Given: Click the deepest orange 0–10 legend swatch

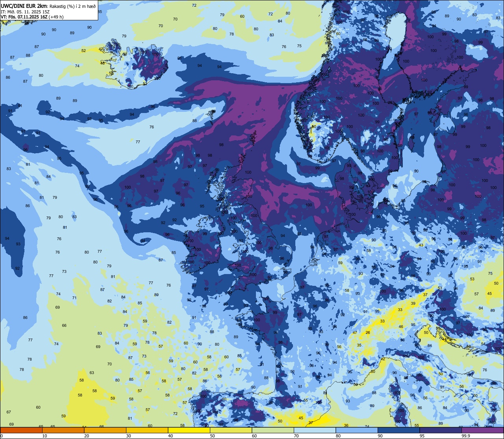Looking at the screenshot, I should coord(21,430).
